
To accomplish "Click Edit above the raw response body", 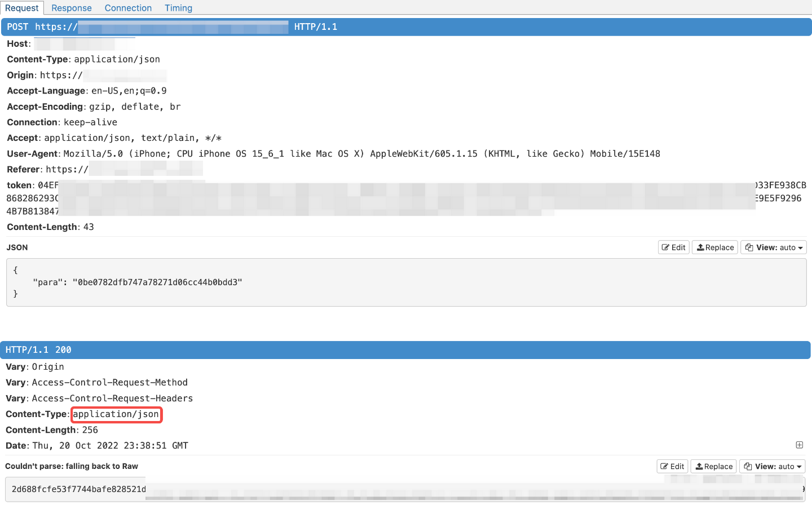I will pos(672,466).
